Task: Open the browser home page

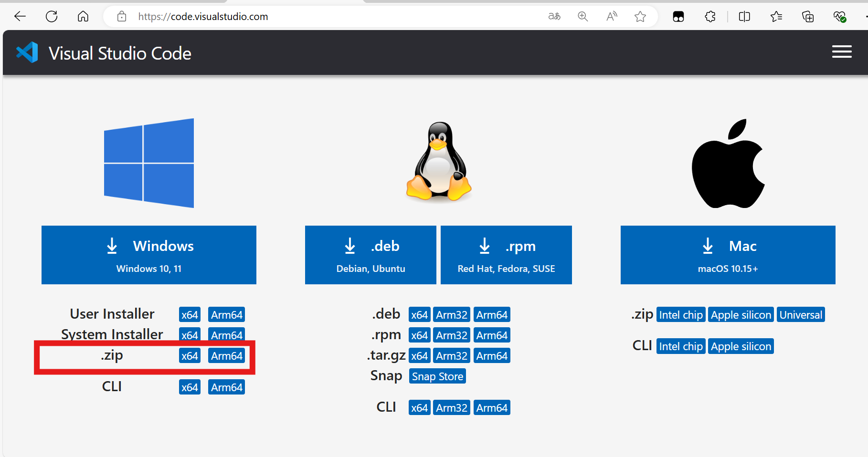Action: (x=83, y=17)
